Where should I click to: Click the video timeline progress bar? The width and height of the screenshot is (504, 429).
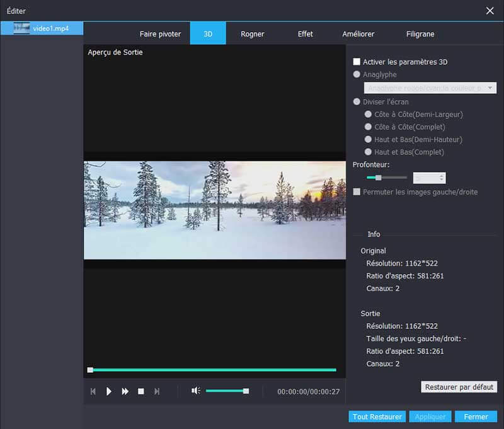pos(213,370)
